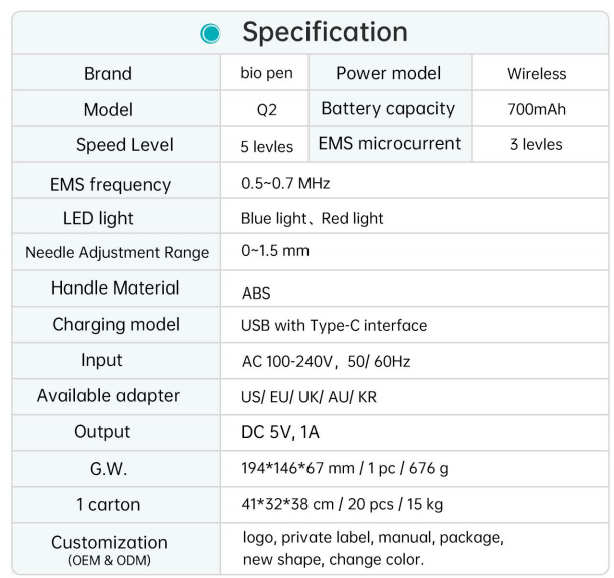614x578 pixels.
Task: Click the US/ EU/ UK/ AU/ KR adapter list
Action: click(x=310, y=396)
